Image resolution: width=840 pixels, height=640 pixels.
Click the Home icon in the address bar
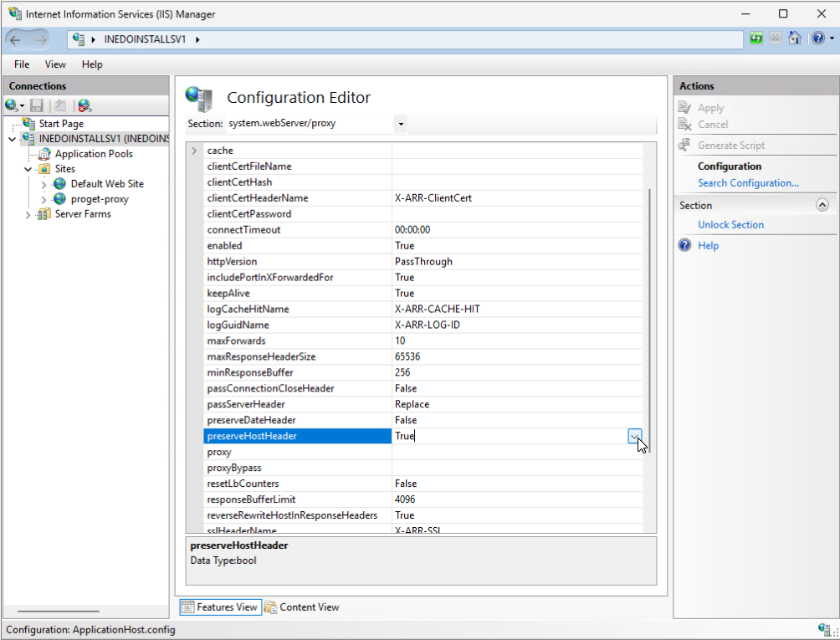point(795,38)
